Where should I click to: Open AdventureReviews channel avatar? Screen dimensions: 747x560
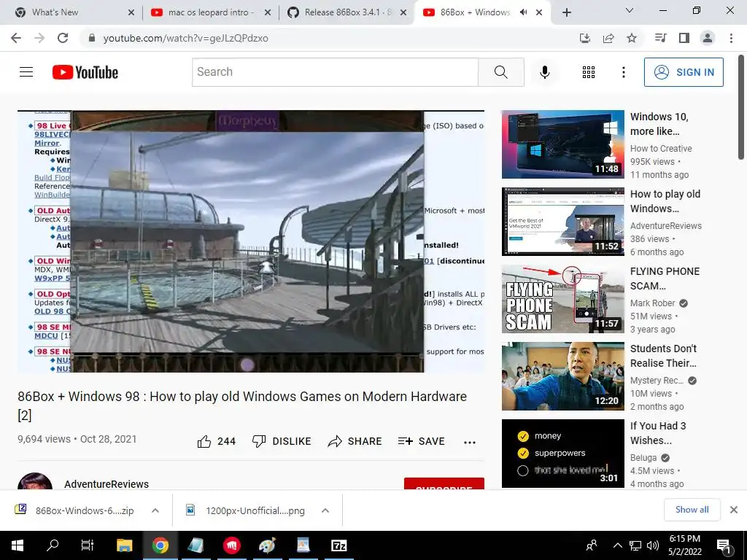[x=35, y=481]
